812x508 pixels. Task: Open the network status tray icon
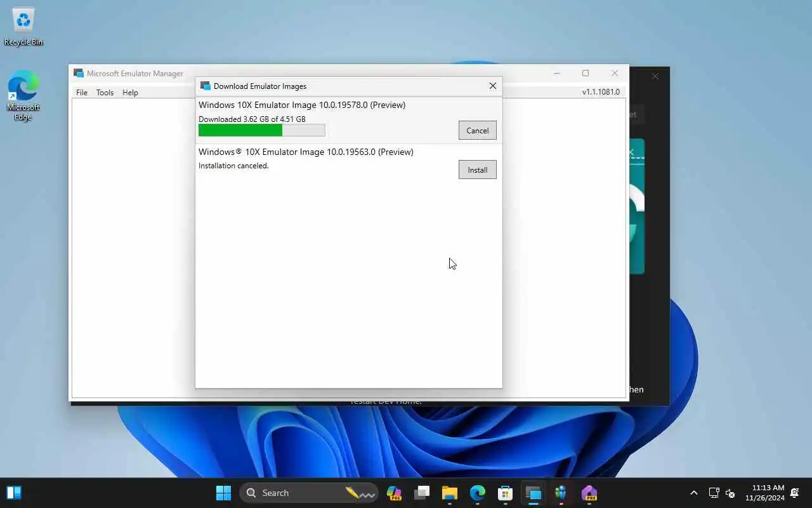point(714,493)
